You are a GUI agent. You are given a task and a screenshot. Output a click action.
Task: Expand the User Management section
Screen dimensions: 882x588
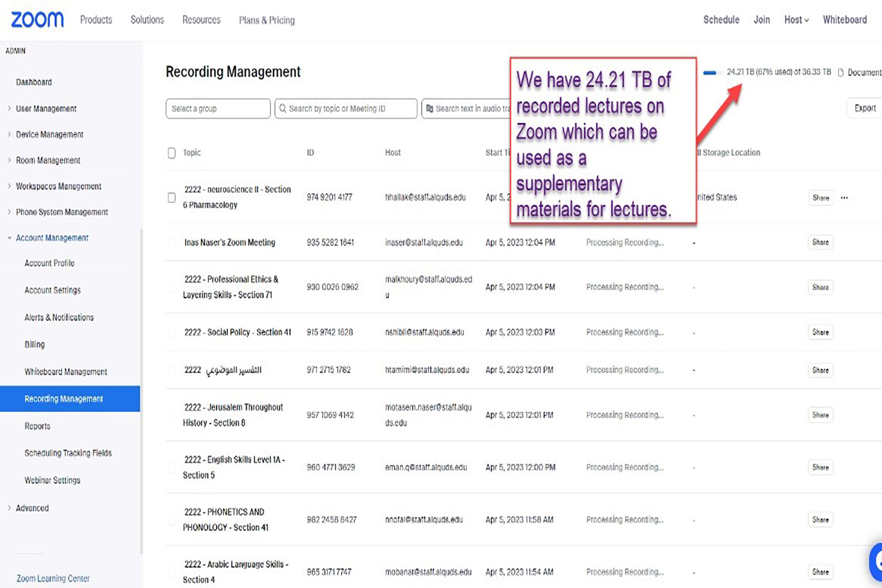click(x=46, y=109)
